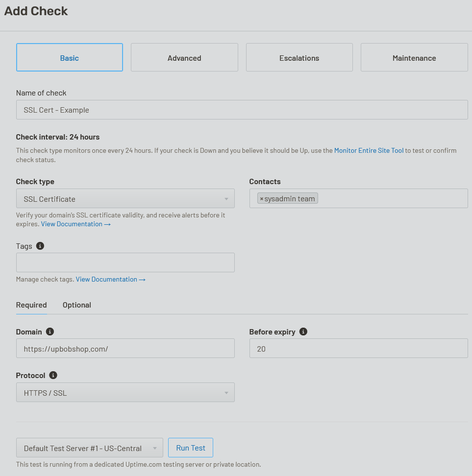Open the Escalations tab
The image size is (472, 476).
[299, 57]
